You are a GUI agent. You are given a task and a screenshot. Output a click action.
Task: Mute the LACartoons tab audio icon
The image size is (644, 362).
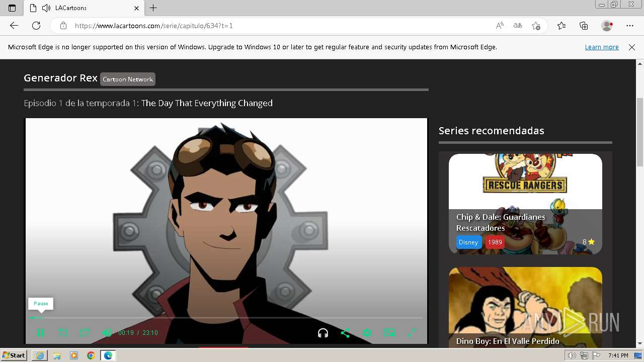pyautogui.click(x=46, y=8)
